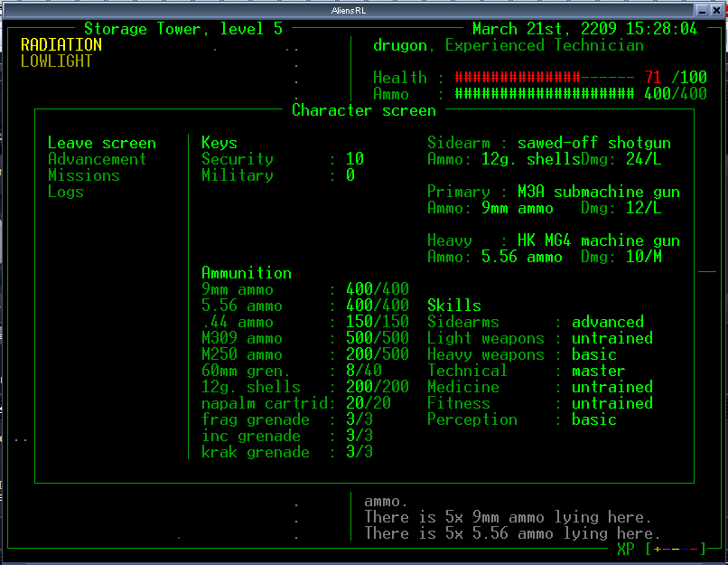Image resolution: width=728 pixels, height=565 pixels.
Task: Click the player name drugon
Action: (400, 45)
